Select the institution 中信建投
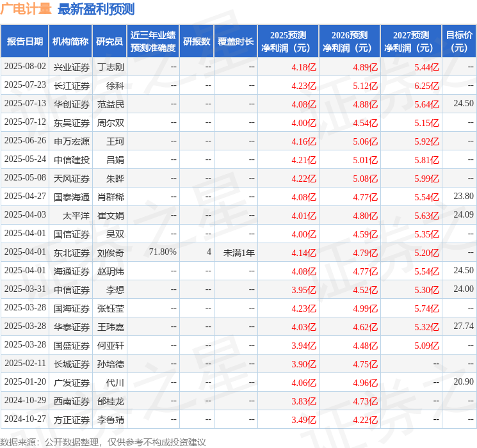The width and height of the screenshot is (477, 448). coord(72,160)
